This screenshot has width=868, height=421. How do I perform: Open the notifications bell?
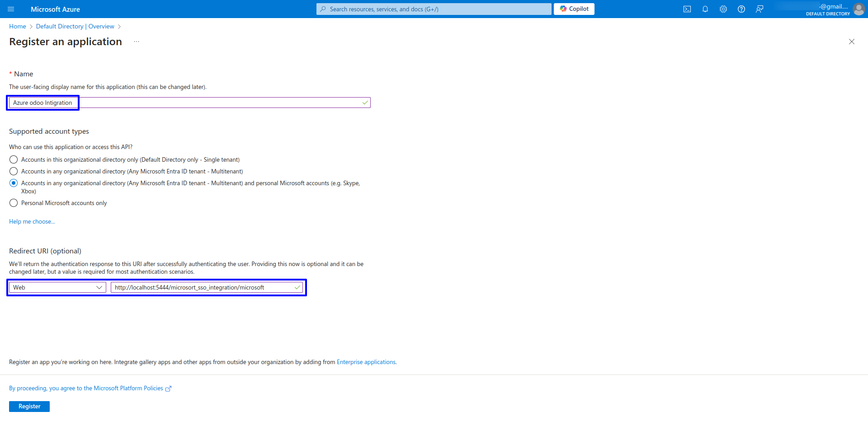point(705,9)
